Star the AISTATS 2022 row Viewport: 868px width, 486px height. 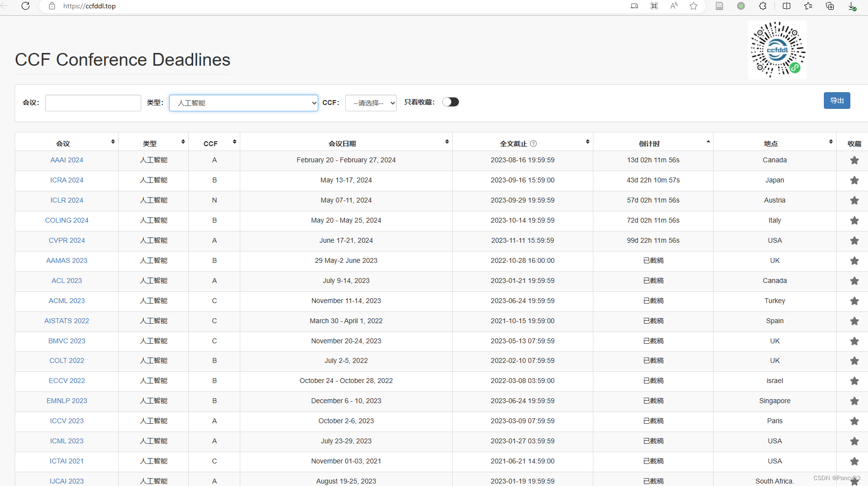point(854,321)
